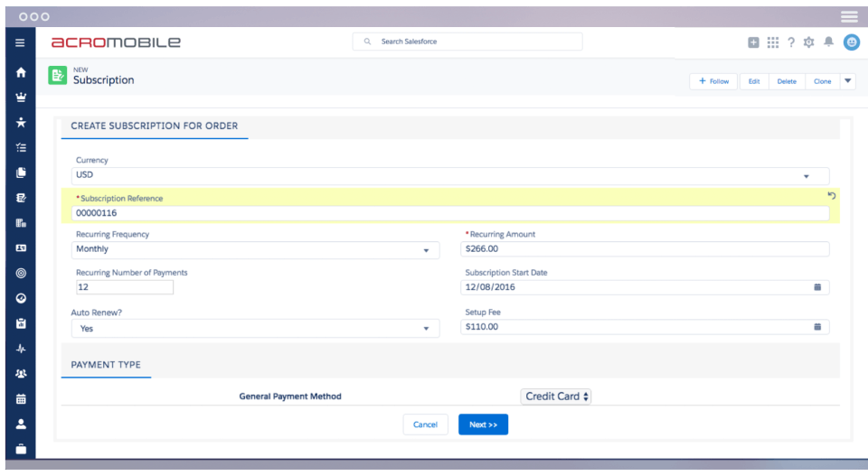Screen dimensions: 868x476
Task: Open the app launcher grid icon
Action: [x=773, y=42]
